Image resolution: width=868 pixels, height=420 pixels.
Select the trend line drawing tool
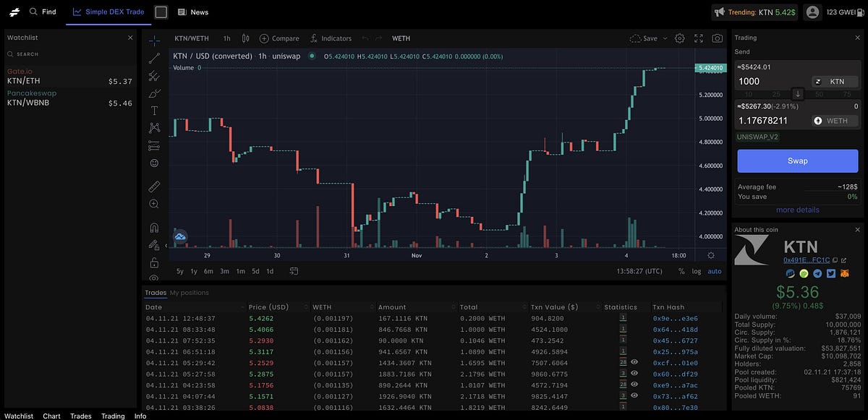click(154, 58)
